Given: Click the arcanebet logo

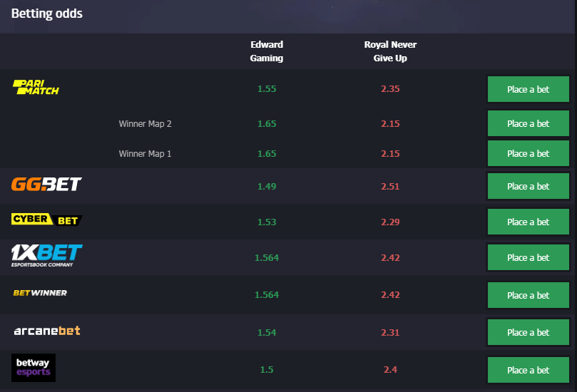Looking at the screenshot, I should [x=47, y=331].
